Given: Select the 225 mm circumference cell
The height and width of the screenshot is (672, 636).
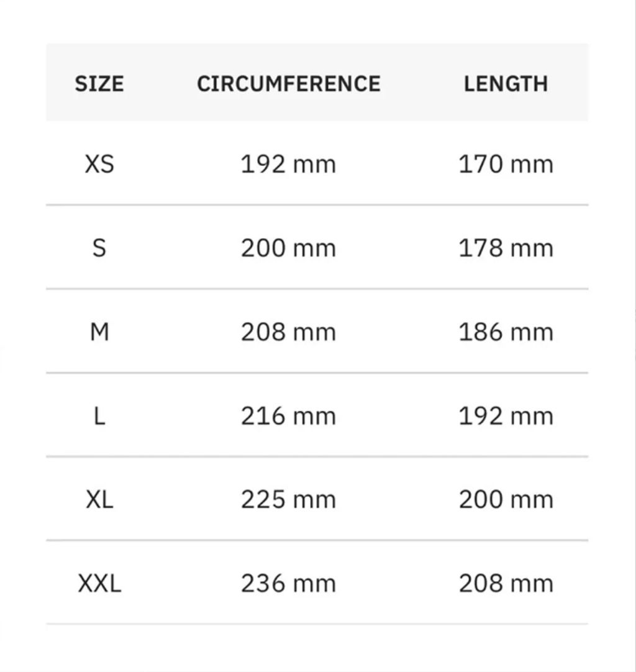Looking at the screenshot, I should 288,499.
